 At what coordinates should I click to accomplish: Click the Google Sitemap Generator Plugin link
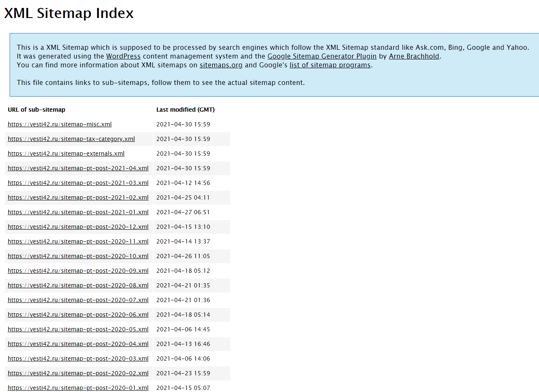click(322, 56)
